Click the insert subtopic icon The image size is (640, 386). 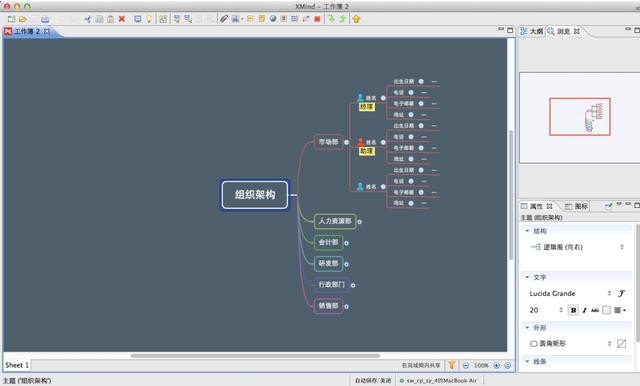188,19
